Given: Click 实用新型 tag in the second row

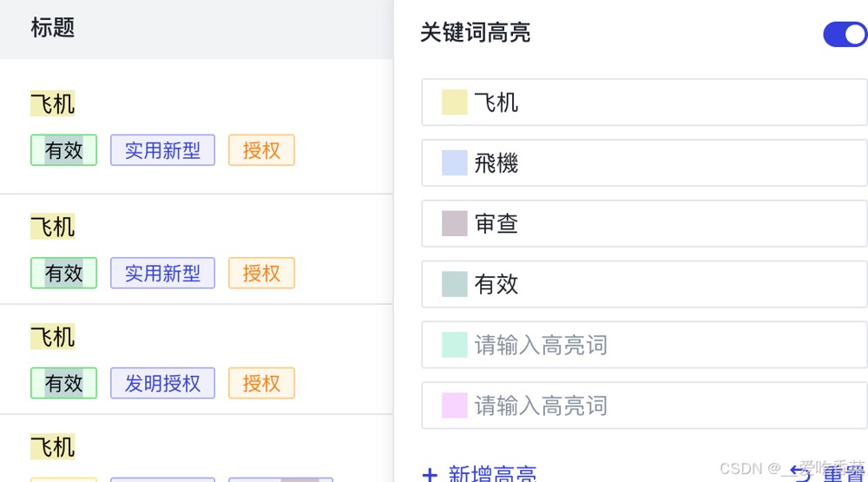Looking at the screenshot, I should point(163,273).
